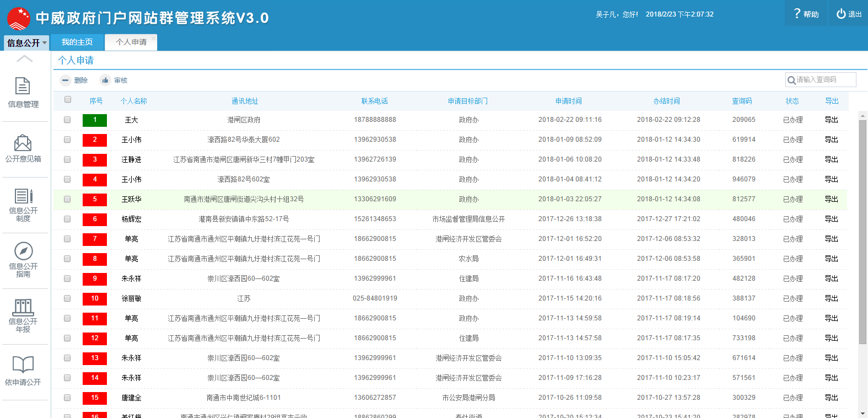
Task: Expand the 信息公开 module dropdown
Action: (26, 42)
